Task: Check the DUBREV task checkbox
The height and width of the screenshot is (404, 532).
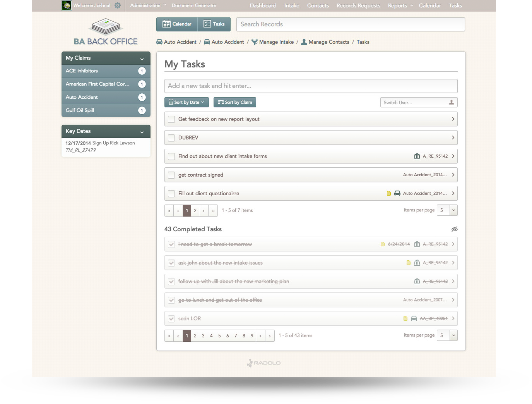Action: click(171, 138)
